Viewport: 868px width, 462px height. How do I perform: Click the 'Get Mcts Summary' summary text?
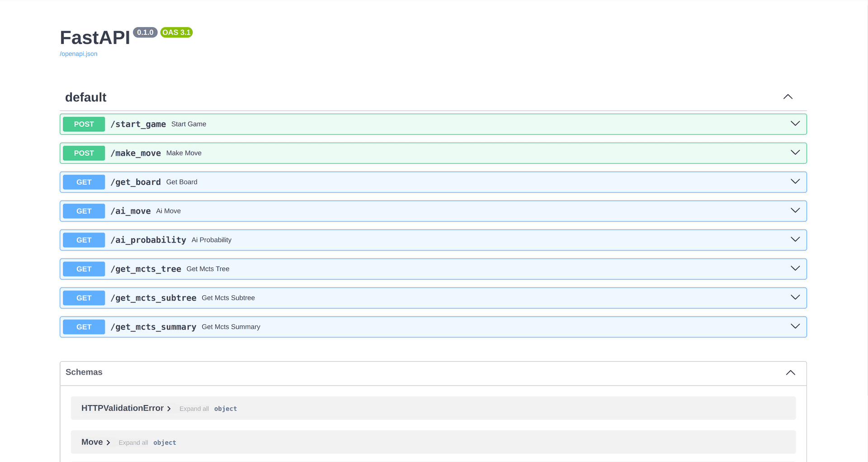(x=231, y=327)
